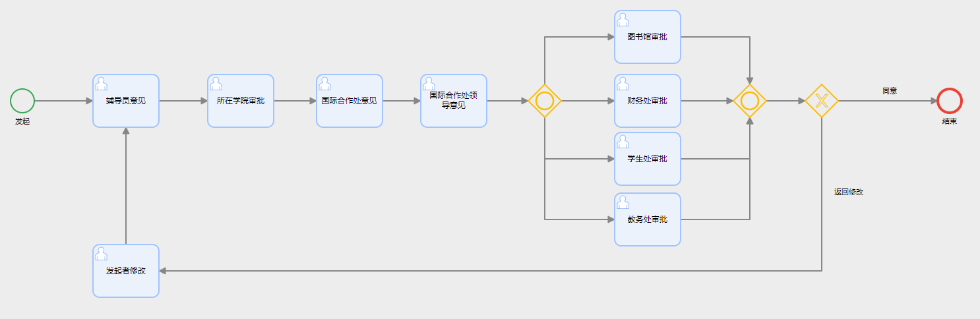This screenshot has width=980, height=319.
Task: Click the red 结束 end event circle
Action: pyautogui.click(x=950, y=101)
